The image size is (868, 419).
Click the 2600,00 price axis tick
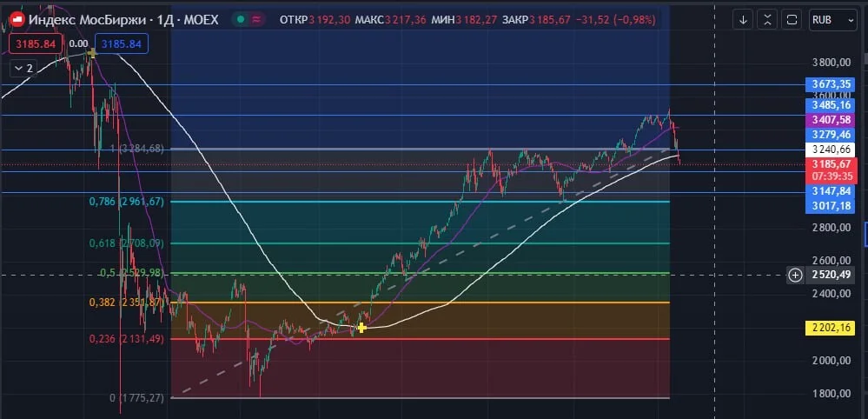(831, 261)
